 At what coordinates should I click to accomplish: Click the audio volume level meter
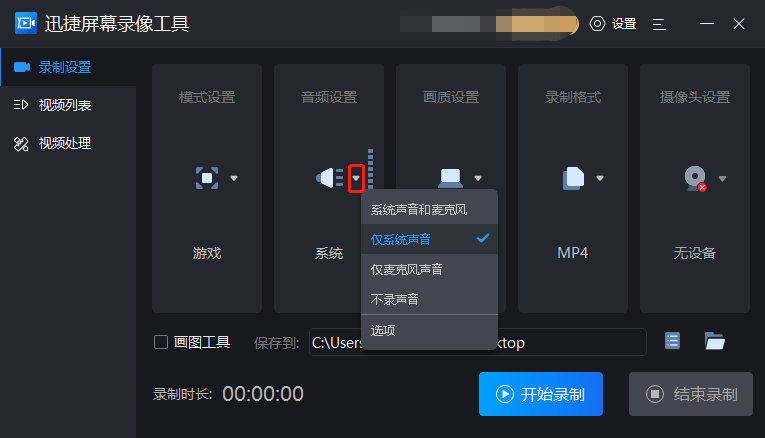click(370, 170)
